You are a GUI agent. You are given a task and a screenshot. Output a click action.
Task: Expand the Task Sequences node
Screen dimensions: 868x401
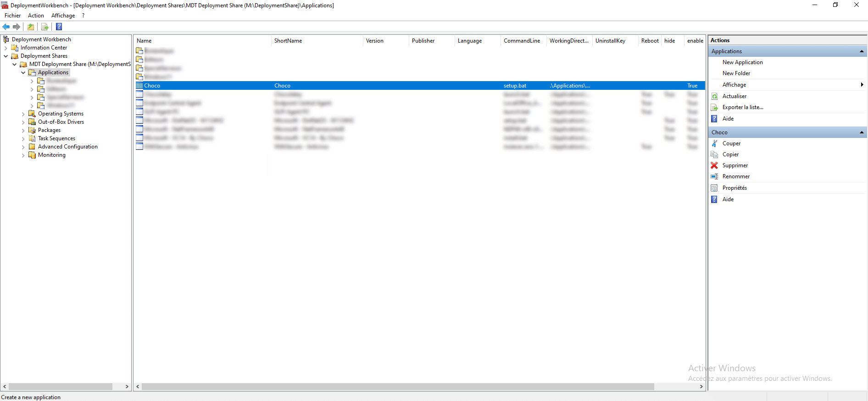click(23, 139)
